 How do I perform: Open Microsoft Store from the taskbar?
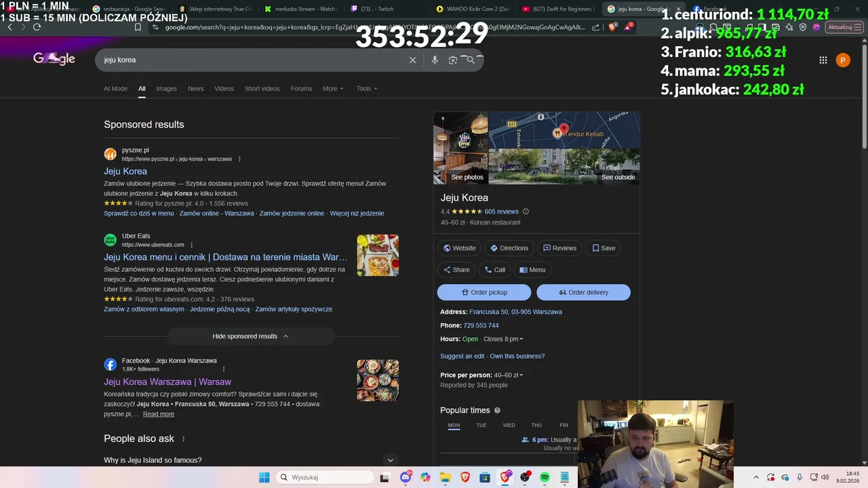[x=485, y=477]
